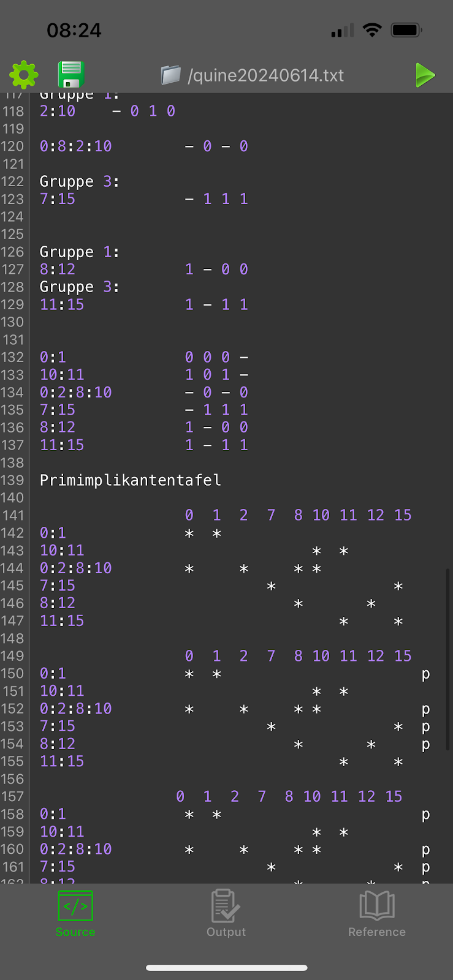Tap the battery icon in status bar
This screenshot has height=980, width=453.
(406, 30)
